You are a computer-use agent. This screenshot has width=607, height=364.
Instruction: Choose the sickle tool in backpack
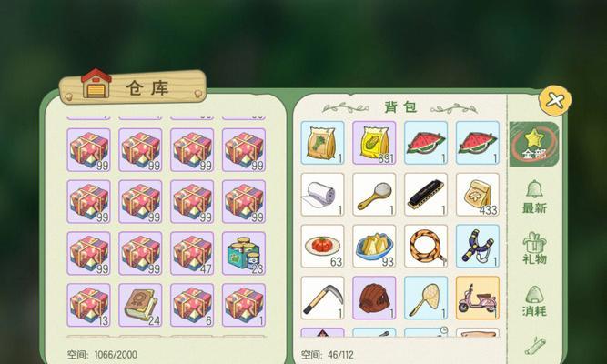coord(322,298)
